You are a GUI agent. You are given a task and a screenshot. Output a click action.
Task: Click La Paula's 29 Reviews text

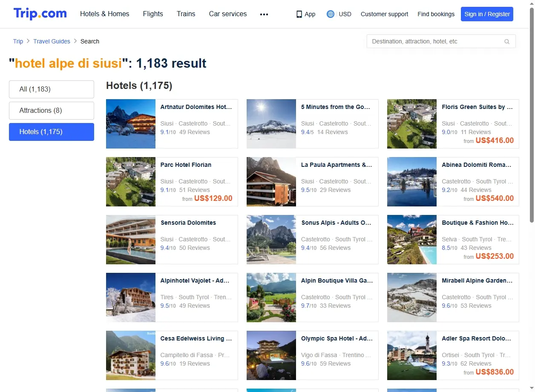[x=335, y=190]
